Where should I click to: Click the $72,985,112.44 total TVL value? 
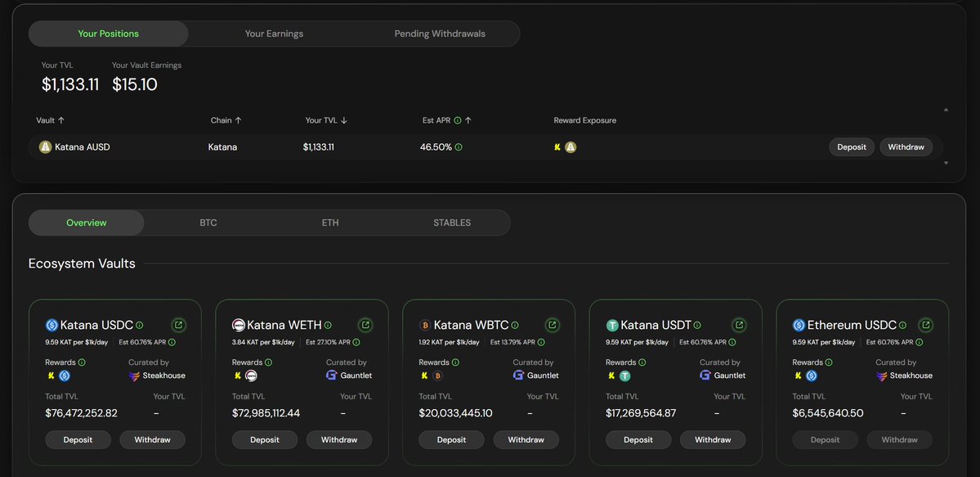coord(266,413)
